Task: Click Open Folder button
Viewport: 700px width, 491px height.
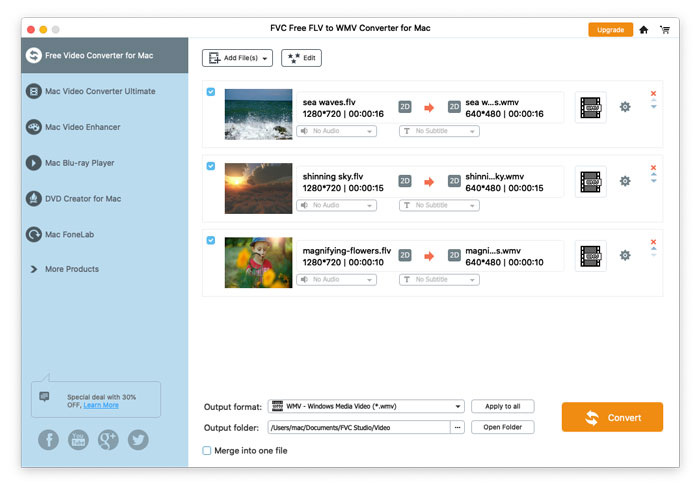Action: (x=503, y=427)
